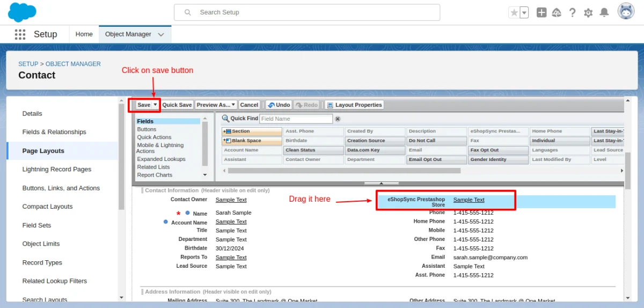
Task: Open the user avatar profile menu
Action: pos(626,12)
